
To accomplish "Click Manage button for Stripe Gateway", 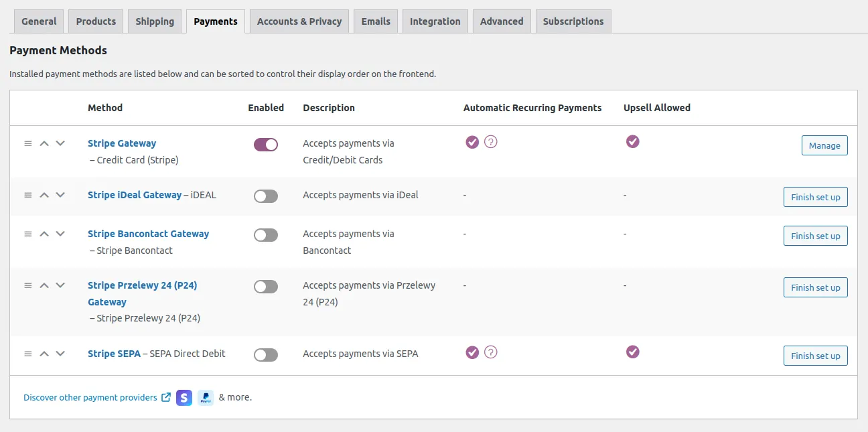I will tap(824, 145).
